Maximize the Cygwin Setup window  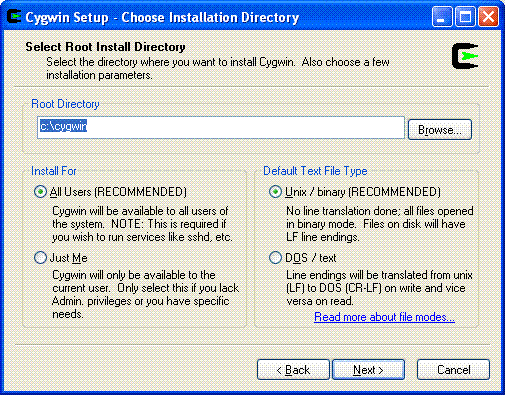pos(465,17)
